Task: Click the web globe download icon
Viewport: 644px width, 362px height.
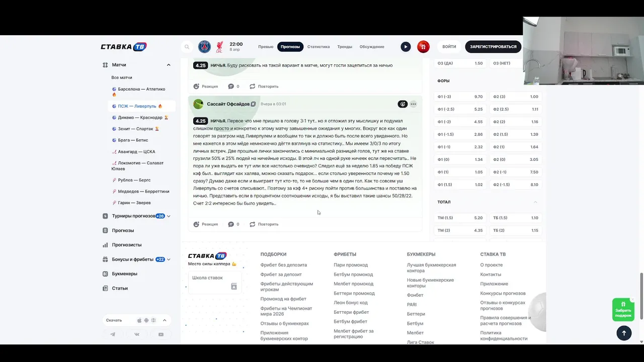Action: click(153, 320)
